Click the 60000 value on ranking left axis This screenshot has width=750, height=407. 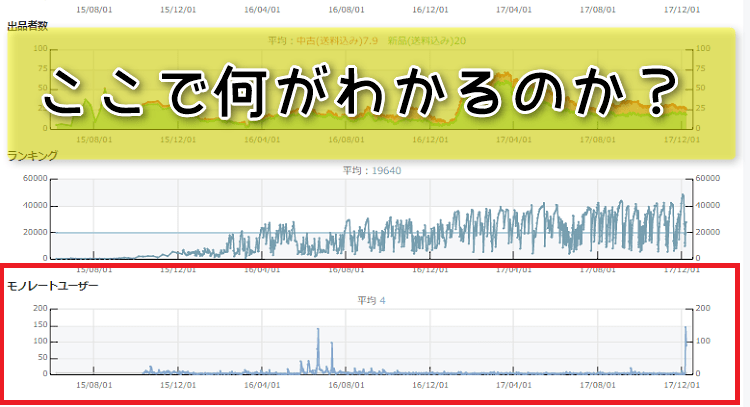coord(34,180)
